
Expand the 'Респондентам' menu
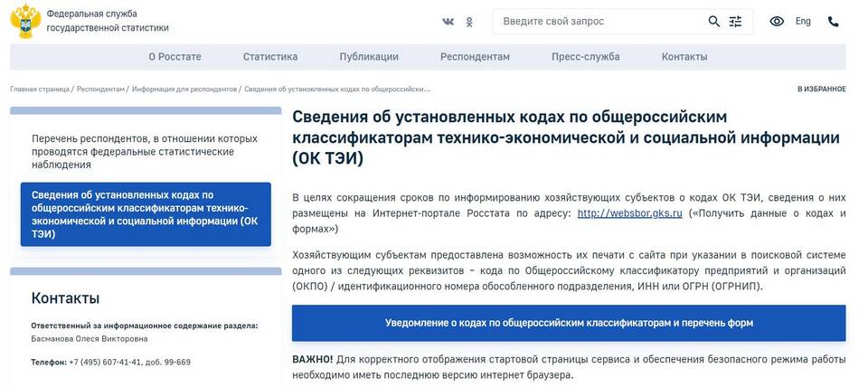pyautogui.click(x=475, y=57)
